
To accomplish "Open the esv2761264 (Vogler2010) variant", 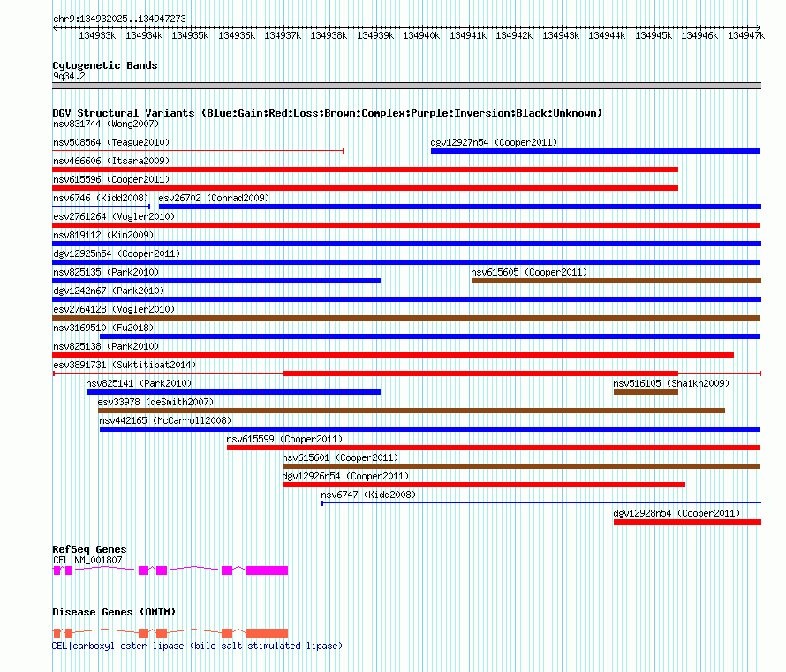I will [x=406, y=225].
